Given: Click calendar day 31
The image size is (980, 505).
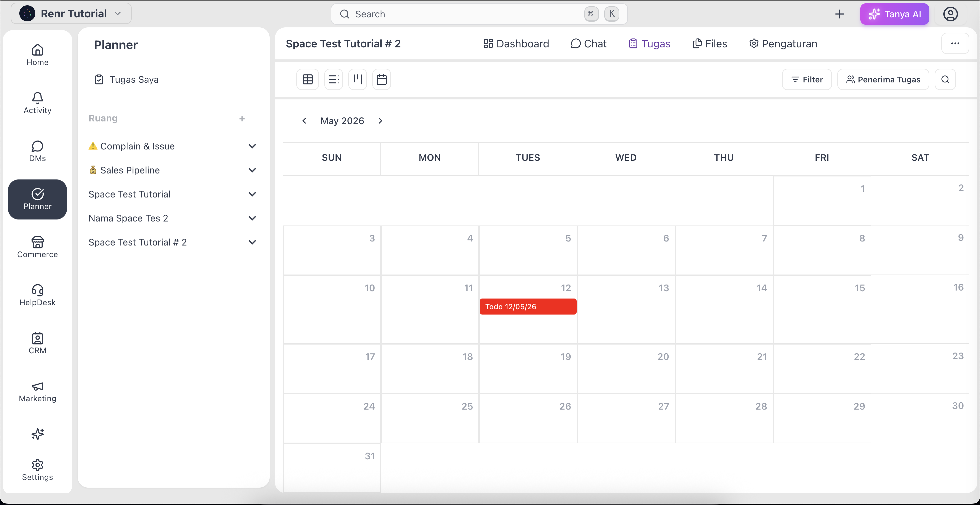Looking at the screenshot, I should pyautogui.click(x=332, y=468).
